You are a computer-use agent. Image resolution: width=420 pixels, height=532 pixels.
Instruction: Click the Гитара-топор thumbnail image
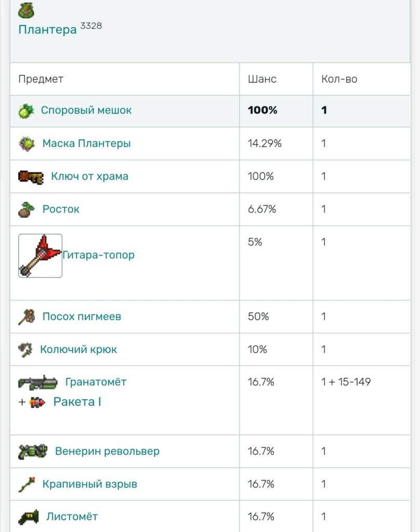click(41, 256)
